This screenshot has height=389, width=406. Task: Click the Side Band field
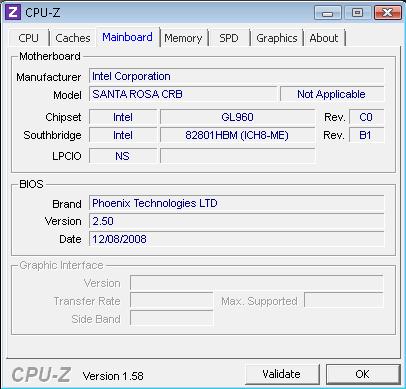click(x=171, y=319)
